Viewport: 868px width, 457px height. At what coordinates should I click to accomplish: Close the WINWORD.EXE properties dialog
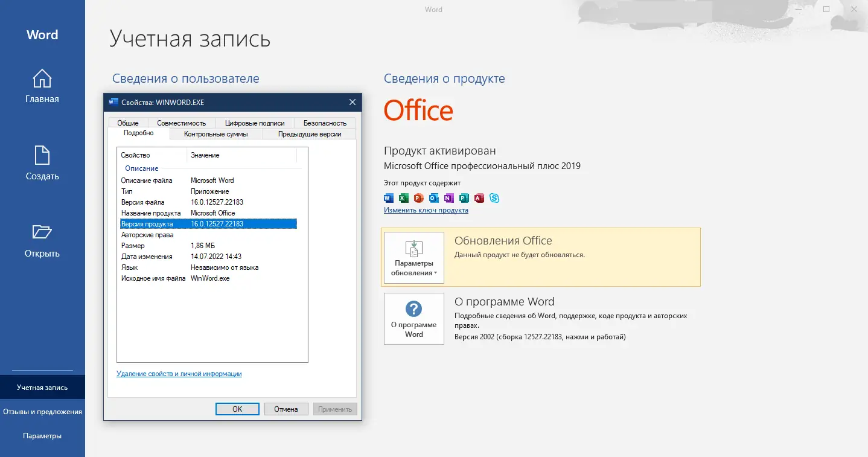[353, 102]
